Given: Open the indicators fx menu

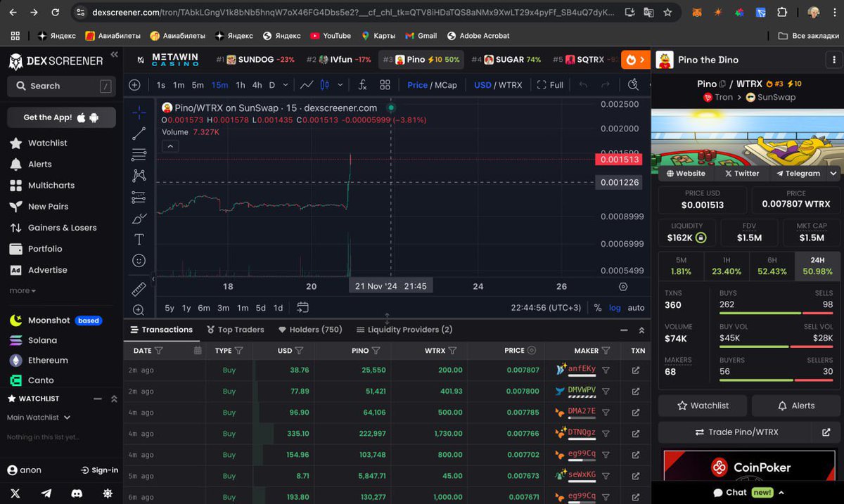Looking at the screenshot, I should tap(362, 85).
